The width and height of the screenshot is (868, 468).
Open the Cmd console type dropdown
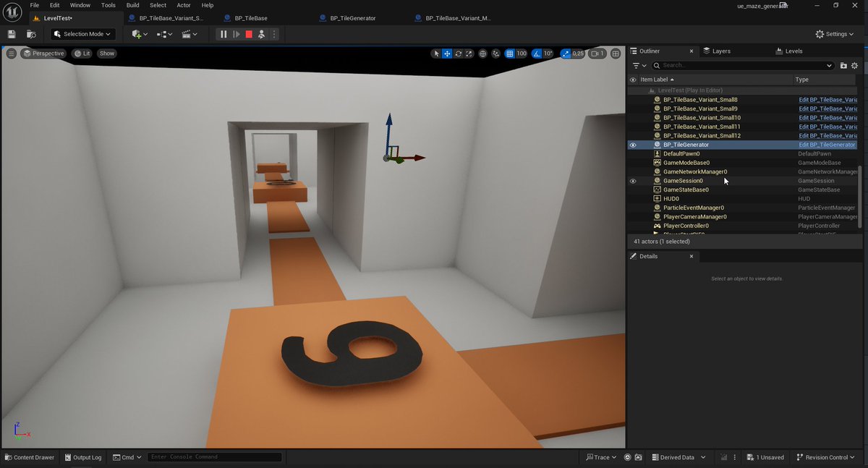[127, 457]
